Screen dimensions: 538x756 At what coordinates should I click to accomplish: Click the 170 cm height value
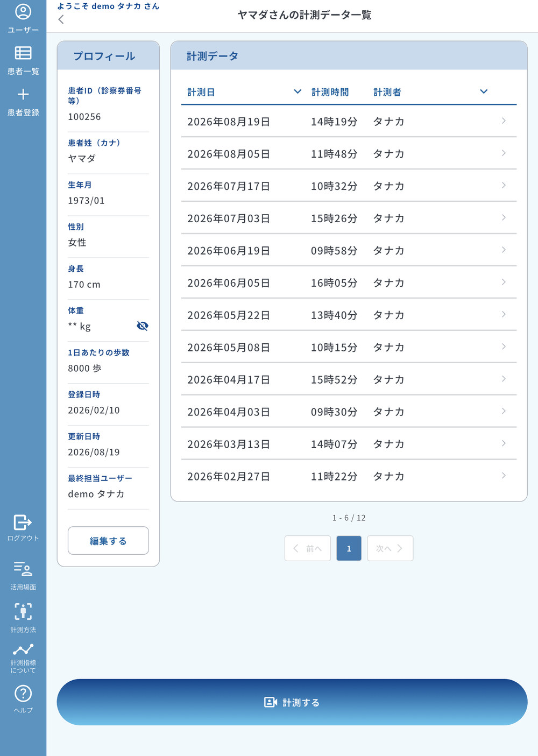[84, 285]
